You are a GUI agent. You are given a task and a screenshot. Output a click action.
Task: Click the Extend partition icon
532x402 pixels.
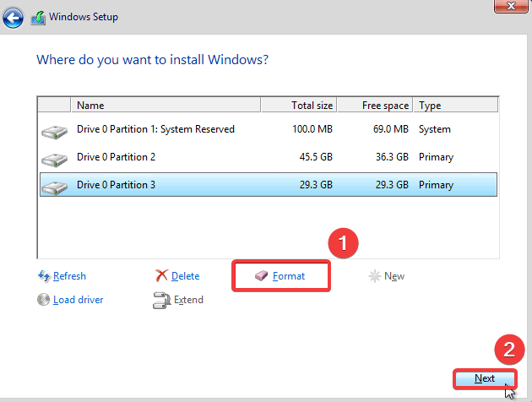coord(162,299)
